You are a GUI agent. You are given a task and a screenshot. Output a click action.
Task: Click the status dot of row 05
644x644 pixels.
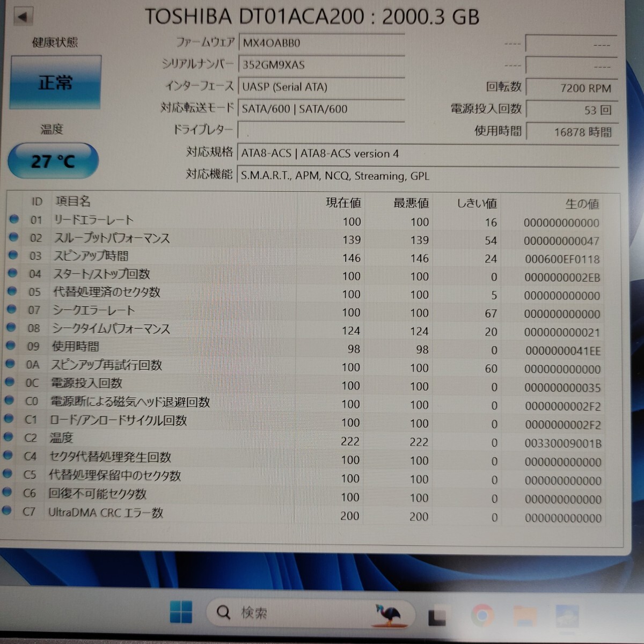(12, 291)
